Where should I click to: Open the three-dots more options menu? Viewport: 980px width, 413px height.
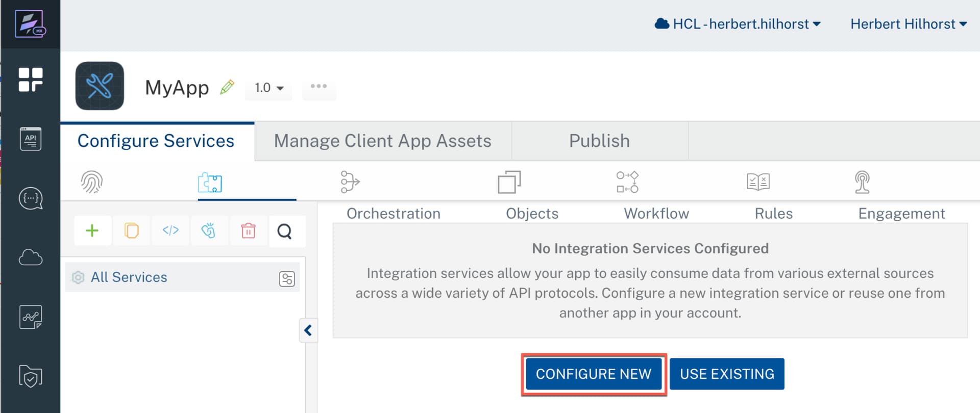pos(318,87)
